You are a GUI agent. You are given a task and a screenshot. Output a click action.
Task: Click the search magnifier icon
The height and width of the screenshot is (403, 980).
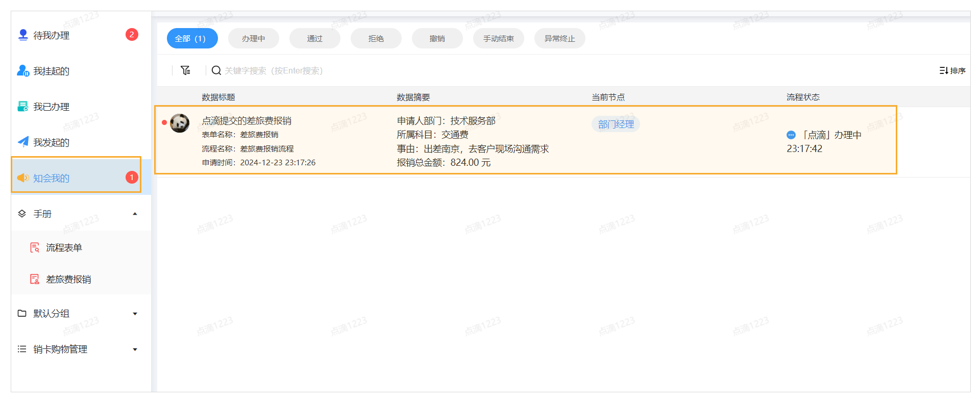216,70
